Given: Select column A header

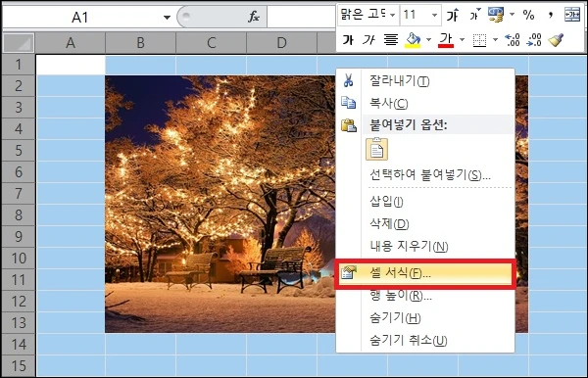Looking at the screenshot, I should point(71,43).
